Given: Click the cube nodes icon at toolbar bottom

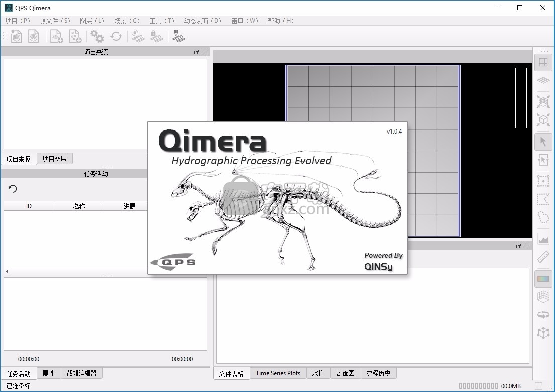Looking at the screenshot, I should pos(543,333).
